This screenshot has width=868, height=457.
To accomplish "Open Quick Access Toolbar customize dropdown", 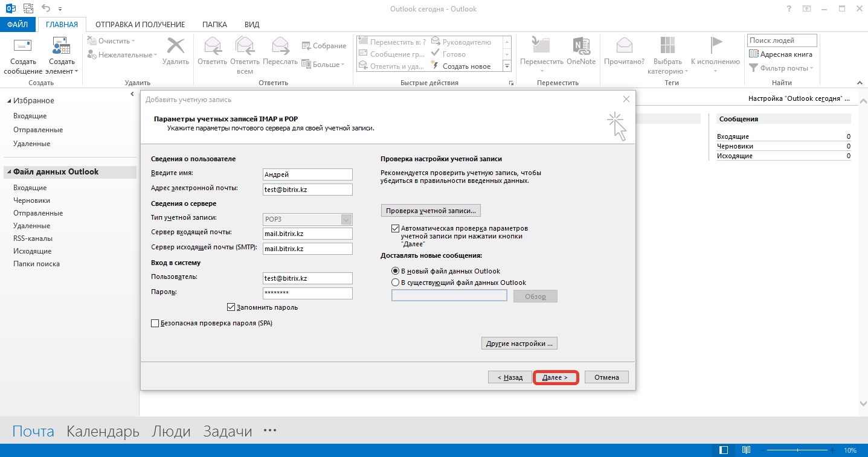I will coord(60,10).
